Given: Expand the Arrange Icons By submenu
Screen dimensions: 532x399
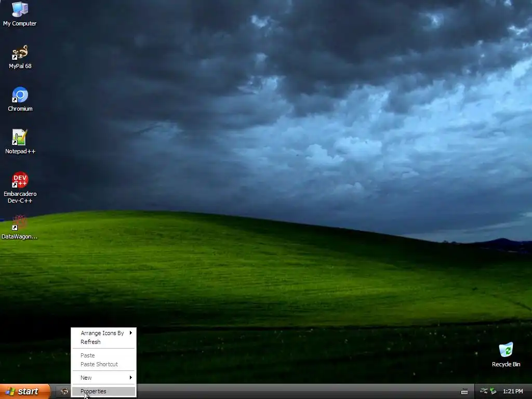Looking at the screenshot, I should (103, 333).
